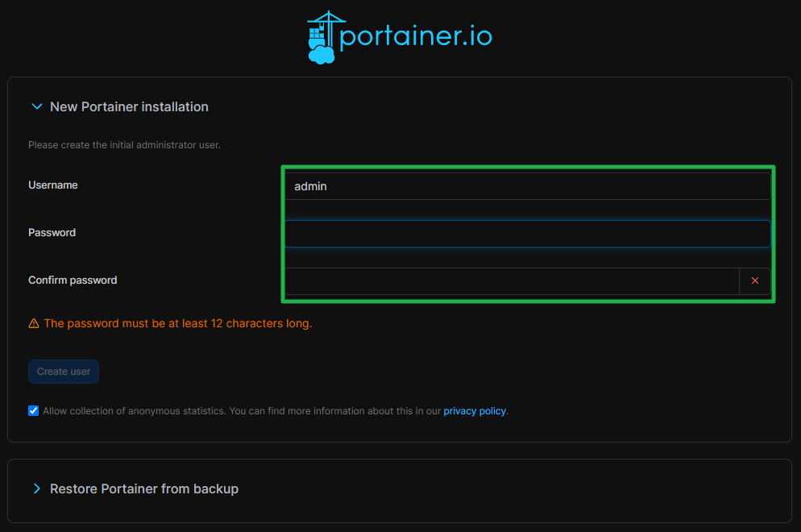
Task: Click the initial administrator user instruction text
Action: point(124,145)
